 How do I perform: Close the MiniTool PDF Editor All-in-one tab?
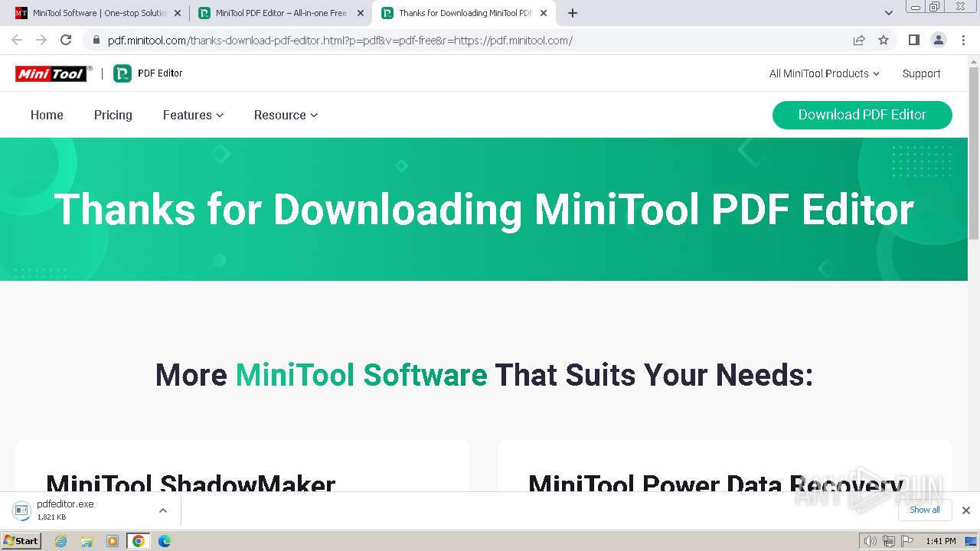361,13
